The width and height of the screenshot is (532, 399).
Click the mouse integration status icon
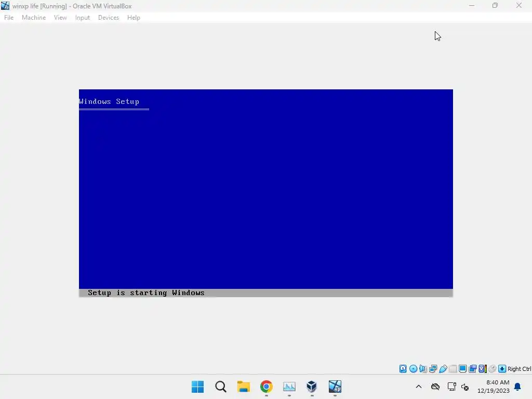pyautogui.click(x=493, y=369)
